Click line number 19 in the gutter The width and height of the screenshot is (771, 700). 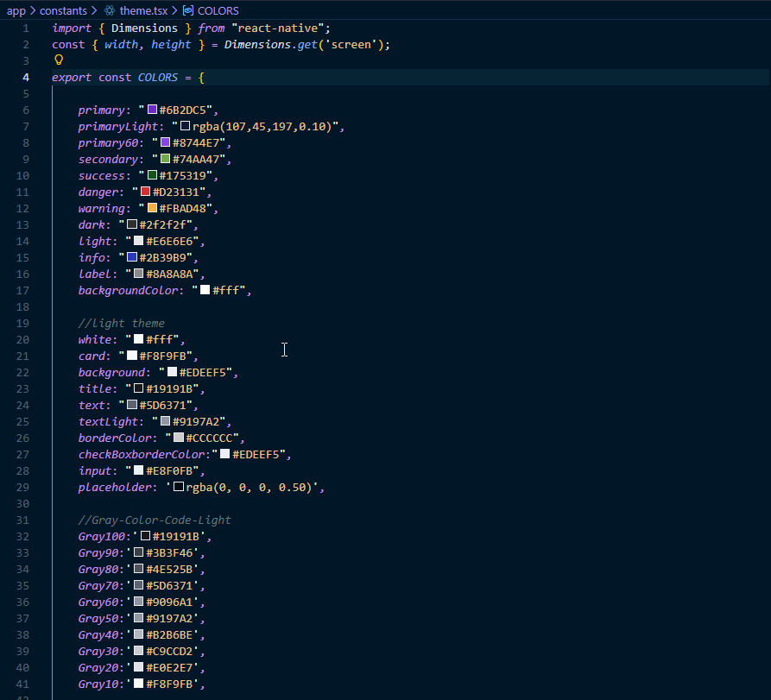[x=25, y=324]
